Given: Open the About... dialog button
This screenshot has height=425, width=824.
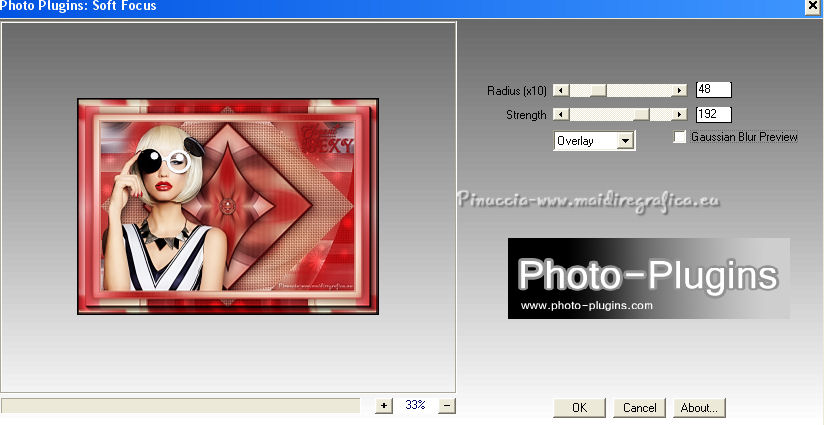Looking at the screenshot, I should pos(699,408).
